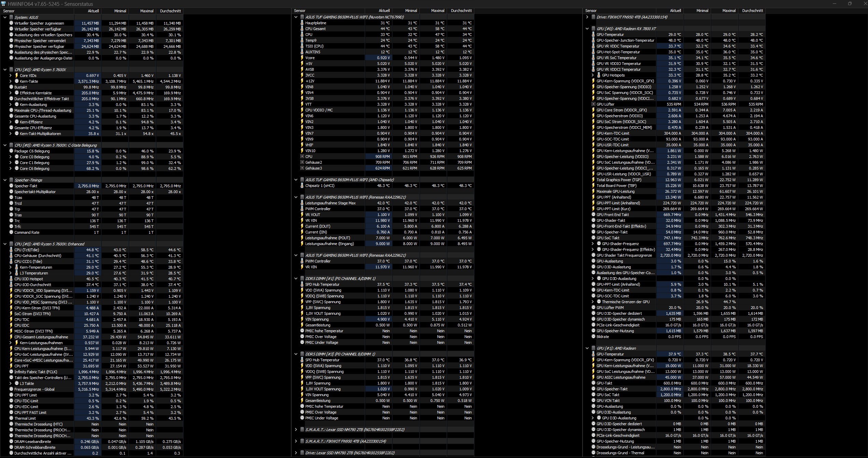Click the Durchschnitt column header in the left panel
Image resolution: width=868 pixels, height=458 pixels.
pos(170,11)
